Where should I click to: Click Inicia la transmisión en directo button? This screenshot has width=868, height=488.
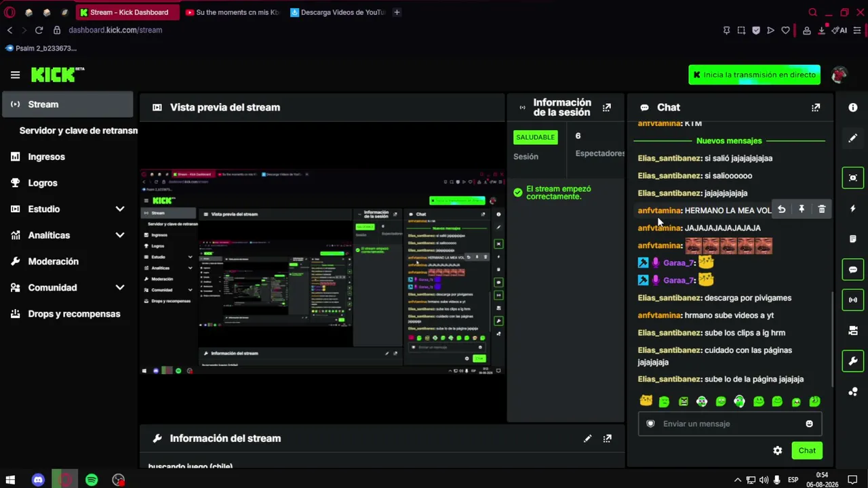754,75
